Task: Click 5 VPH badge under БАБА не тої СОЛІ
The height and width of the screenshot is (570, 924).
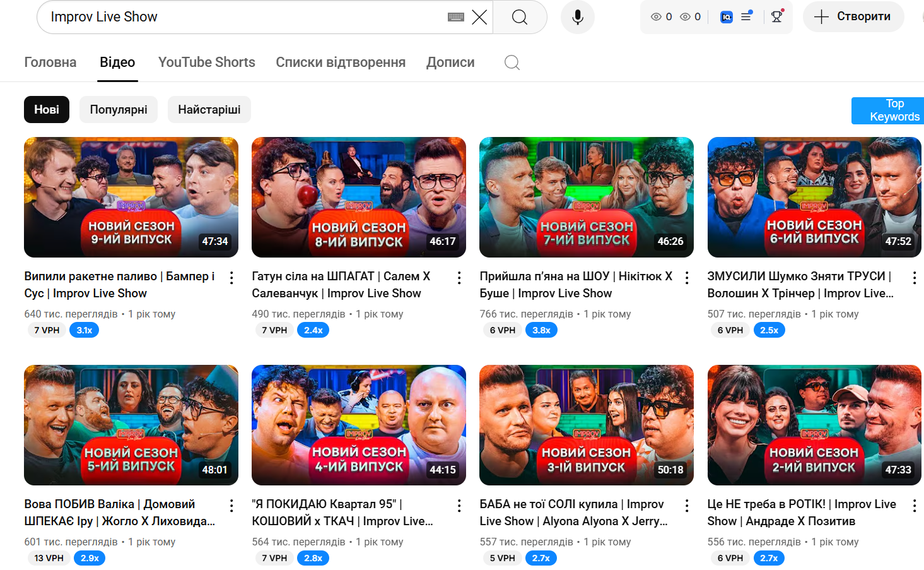Action: tap(503, 558)
